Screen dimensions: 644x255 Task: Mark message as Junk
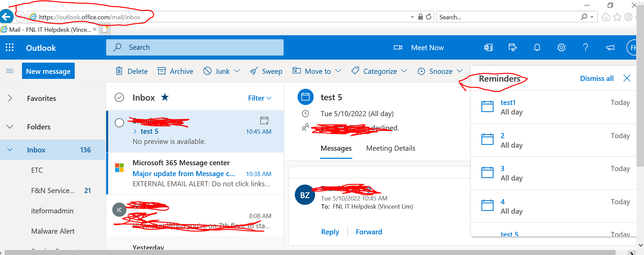click(216, 71)
